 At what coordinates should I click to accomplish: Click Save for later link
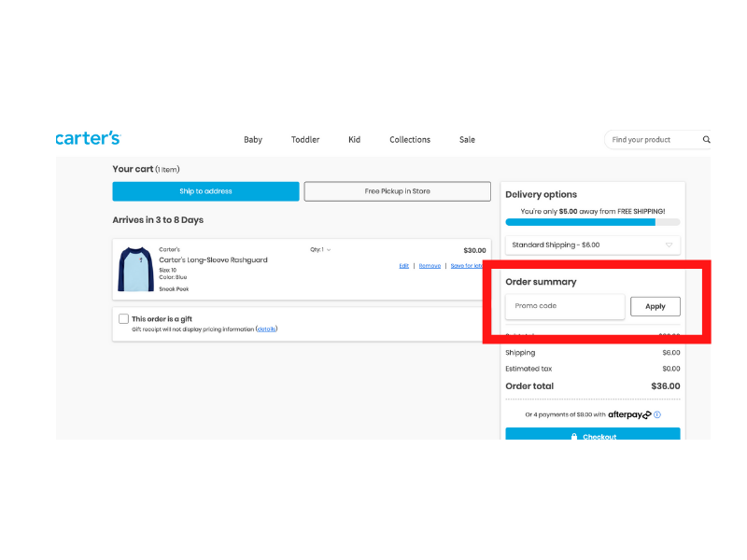point(467,266)
